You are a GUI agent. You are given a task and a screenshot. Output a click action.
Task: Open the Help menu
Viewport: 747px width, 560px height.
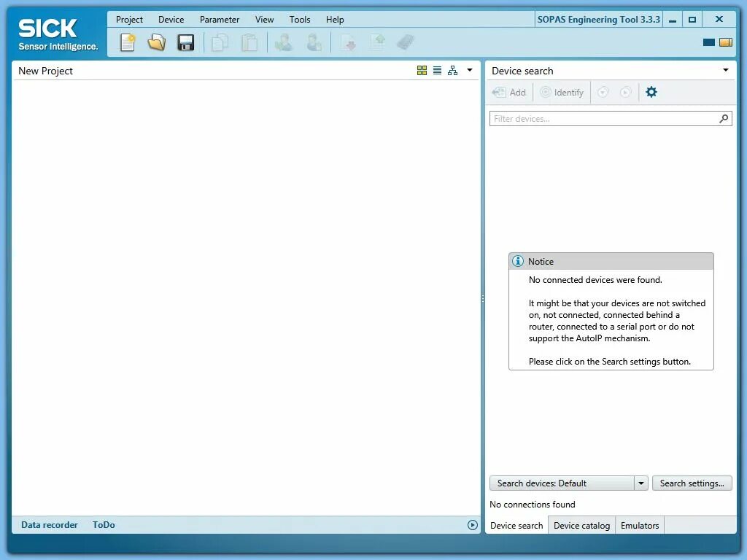coord(335,20)
